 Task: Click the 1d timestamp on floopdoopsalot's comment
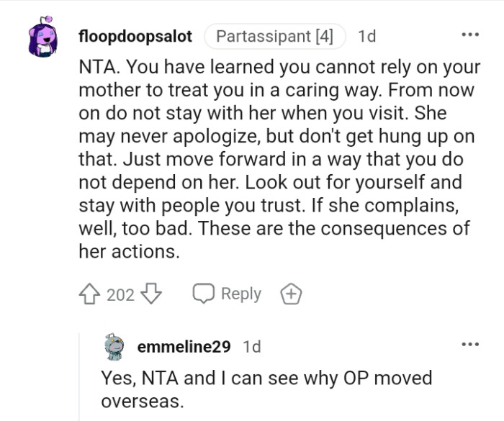(367, 35)
